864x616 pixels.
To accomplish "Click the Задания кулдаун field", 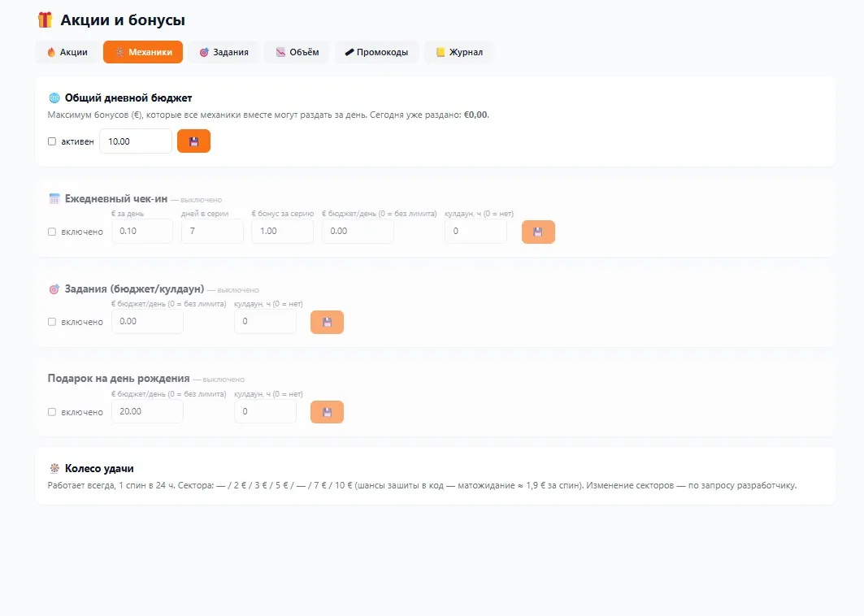I will tap(266, 322).
